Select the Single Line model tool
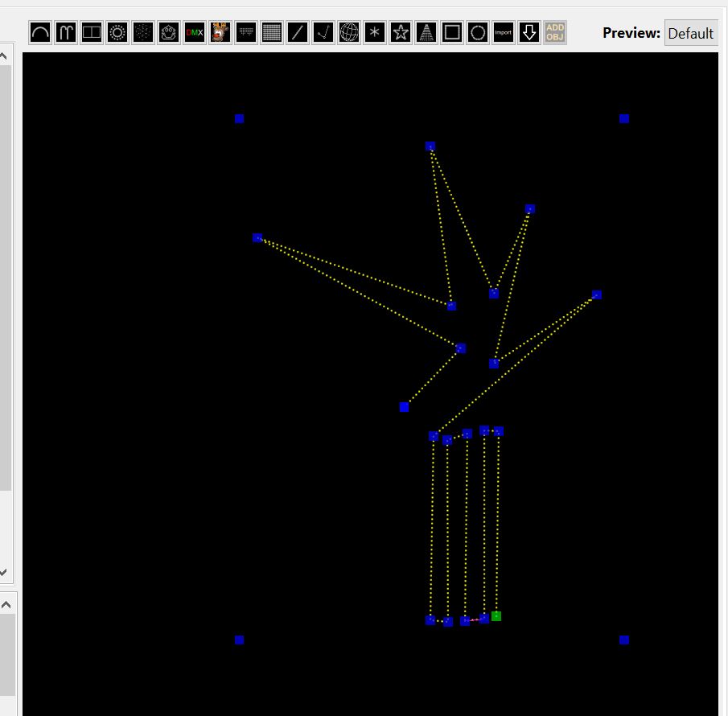Image resolution: width=728 pixels, height=716 pixels. [298, 33]
